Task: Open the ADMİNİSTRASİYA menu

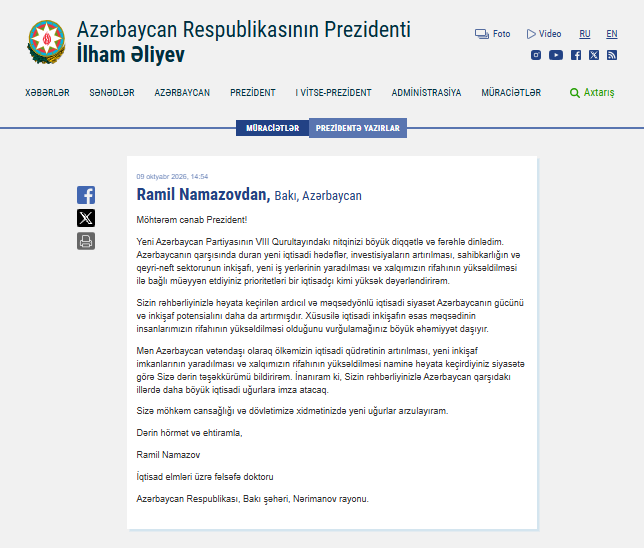Action: (426, 93)
